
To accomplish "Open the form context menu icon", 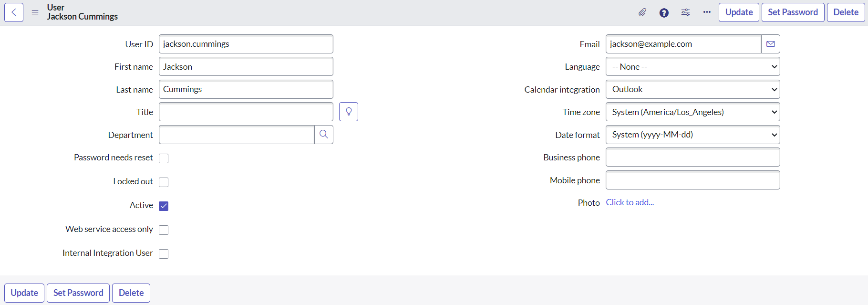I will (x=35, y=12).
